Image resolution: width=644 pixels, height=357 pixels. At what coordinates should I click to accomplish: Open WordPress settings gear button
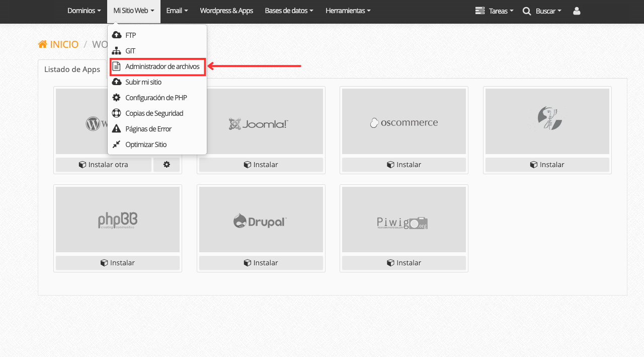pos(167,165)
